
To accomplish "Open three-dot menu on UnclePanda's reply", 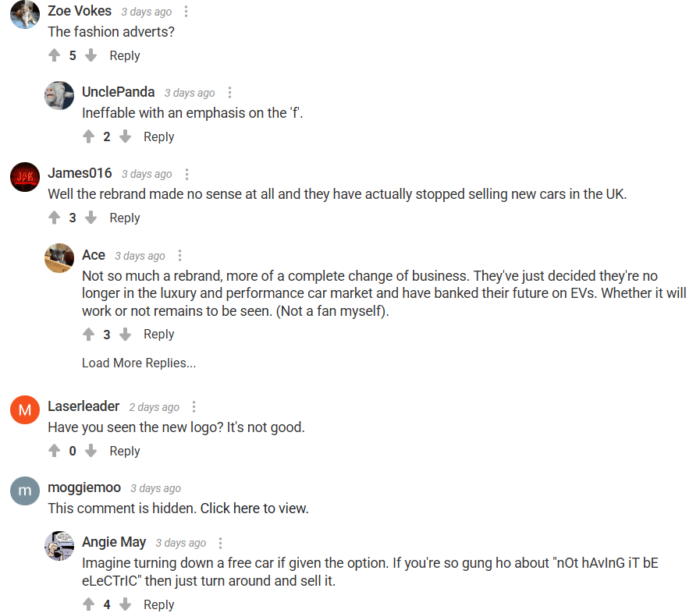I will [229, 93].
